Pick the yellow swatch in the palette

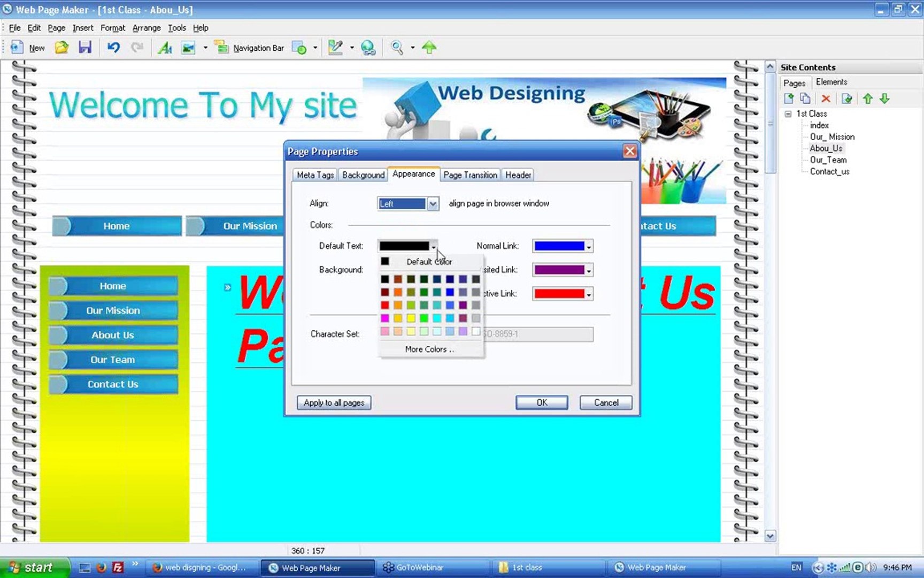coord(411,318)
